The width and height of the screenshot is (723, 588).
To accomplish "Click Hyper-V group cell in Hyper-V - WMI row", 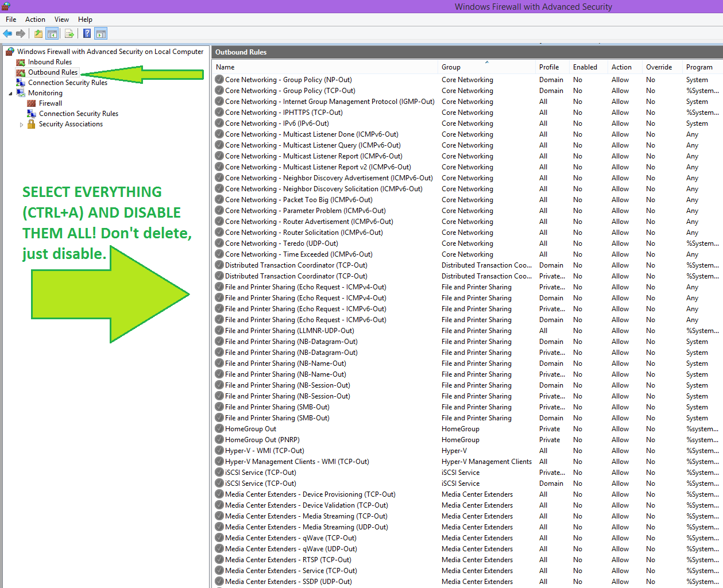I will pos(454,451).
